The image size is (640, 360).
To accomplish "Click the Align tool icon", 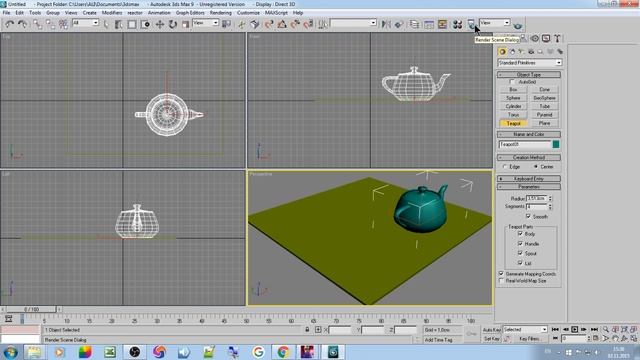I will (398, 24).
